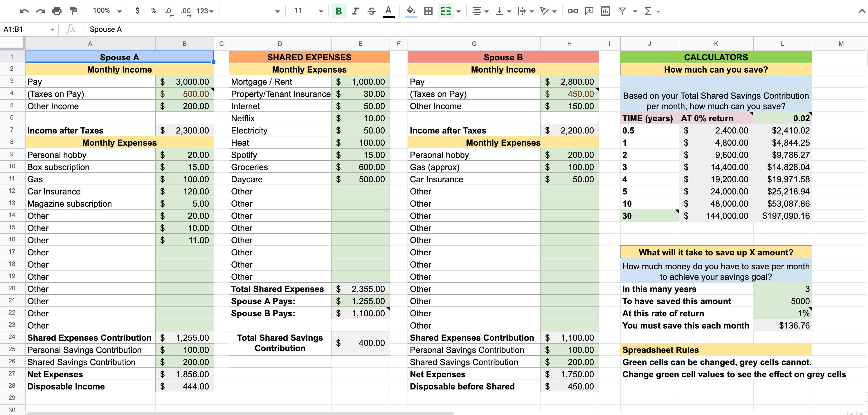Open the 100% zoom dropdown
Image resolution: width=868 pixels, height=415 pixels.
tap(107, 11)
